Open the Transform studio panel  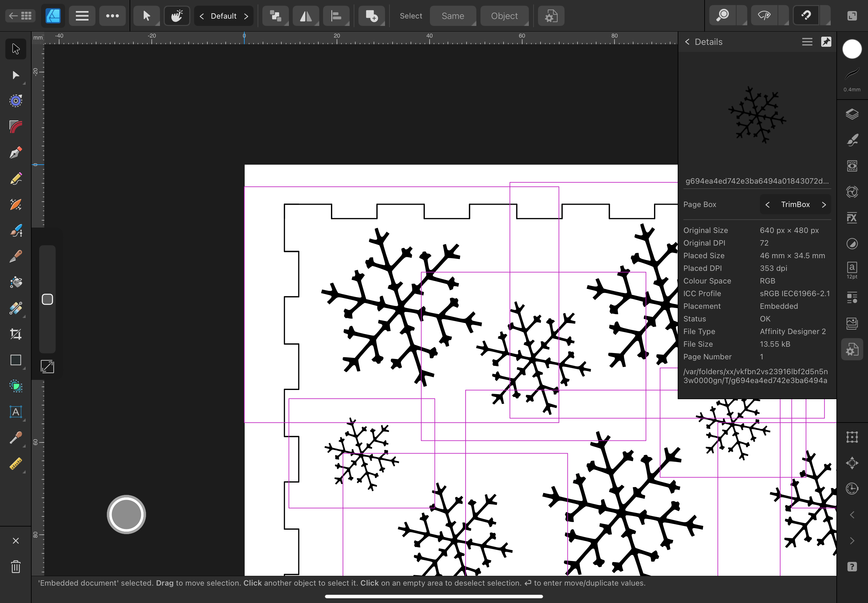852,437
